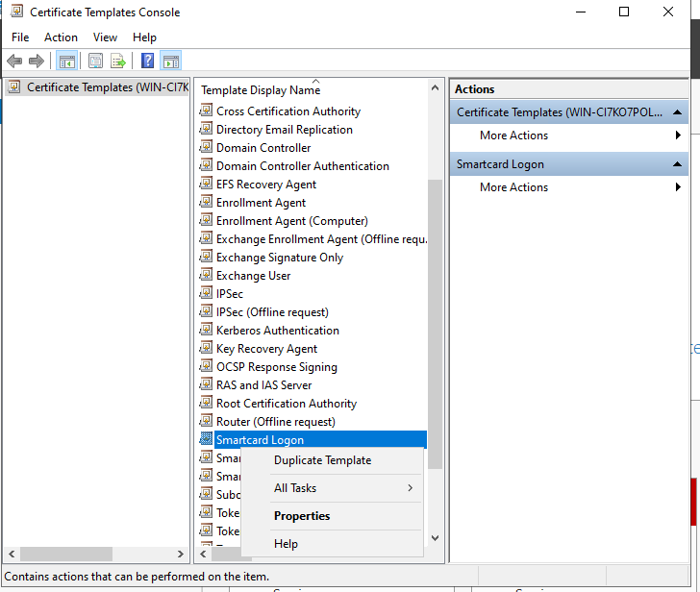
Task: Click template list scroll down arrow
Action: pyautogui.click(x=436, y=537)
